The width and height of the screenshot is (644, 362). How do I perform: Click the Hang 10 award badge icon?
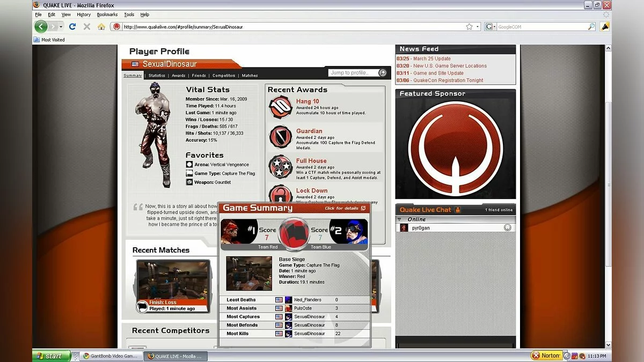click(280, 107)
